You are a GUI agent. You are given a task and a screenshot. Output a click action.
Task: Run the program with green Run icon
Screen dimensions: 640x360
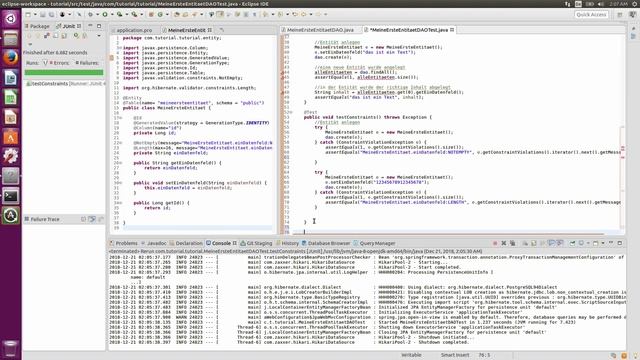click(x=104, y=14)
